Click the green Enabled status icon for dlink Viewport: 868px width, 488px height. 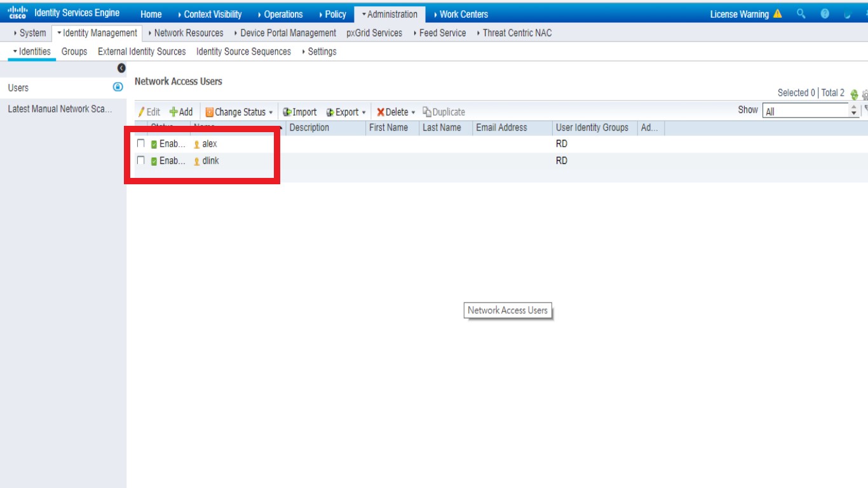pyautogui.click(x=154, y=161)
